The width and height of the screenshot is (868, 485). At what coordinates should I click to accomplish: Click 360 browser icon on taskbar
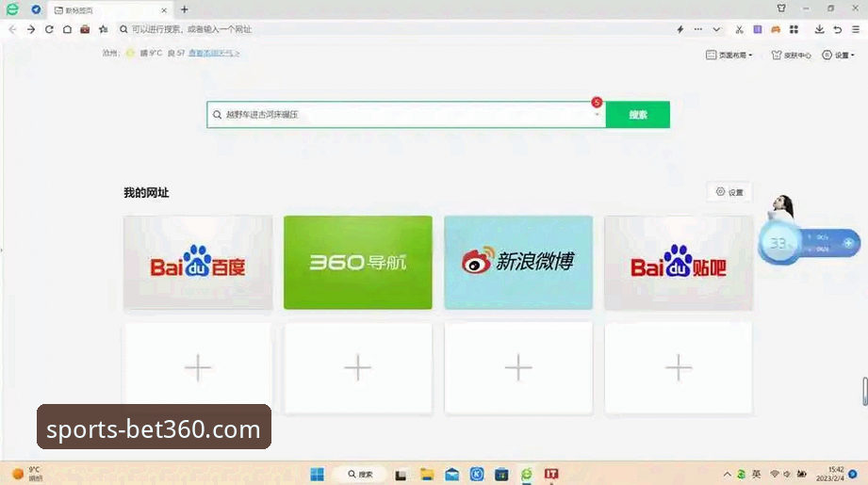point(527,474)
